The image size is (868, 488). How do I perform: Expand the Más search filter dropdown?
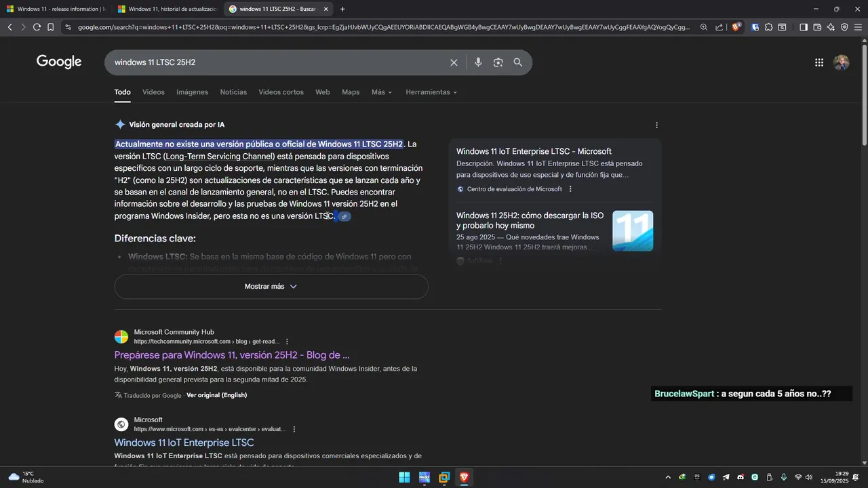pyautogui.click(x=382, y=92)
